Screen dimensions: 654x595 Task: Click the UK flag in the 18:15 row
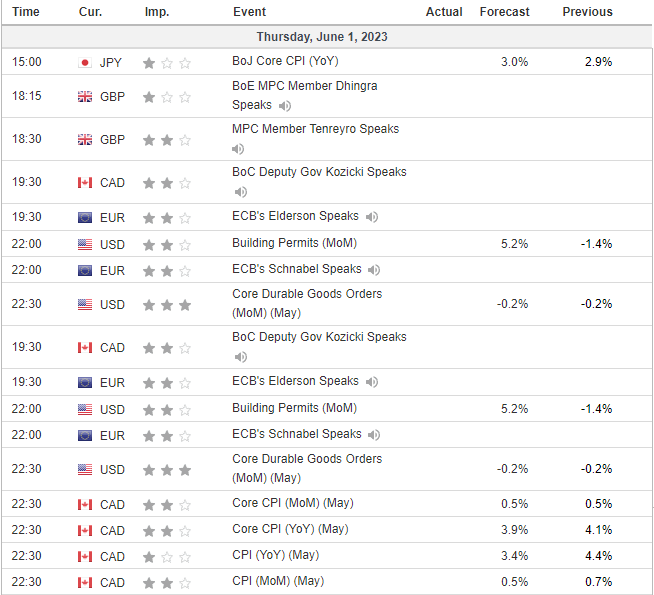click(85, 97)
